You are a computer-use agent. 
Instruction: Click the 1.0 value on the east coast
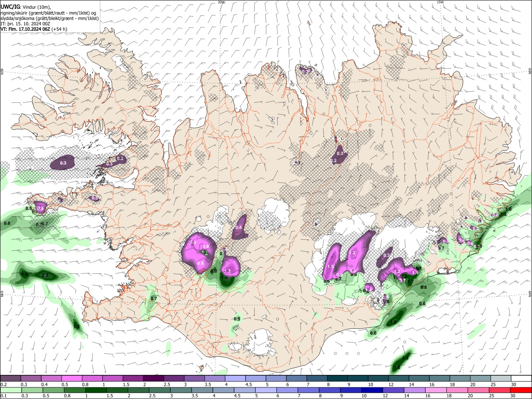pyautogui.click(x=508, y=209)
